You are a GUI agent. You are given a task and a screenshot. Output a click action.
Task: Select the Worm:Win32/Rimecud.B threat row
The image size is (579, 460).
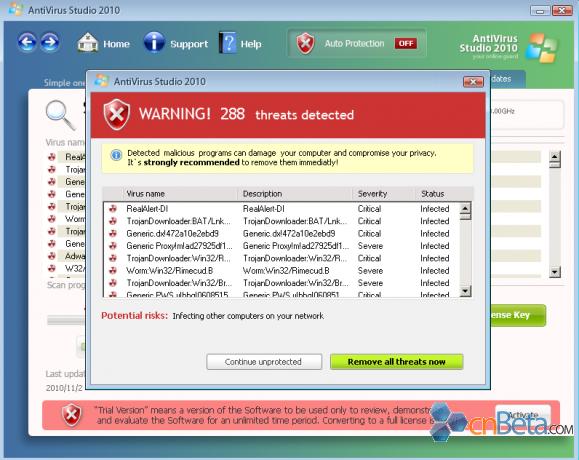pos(281,271)
